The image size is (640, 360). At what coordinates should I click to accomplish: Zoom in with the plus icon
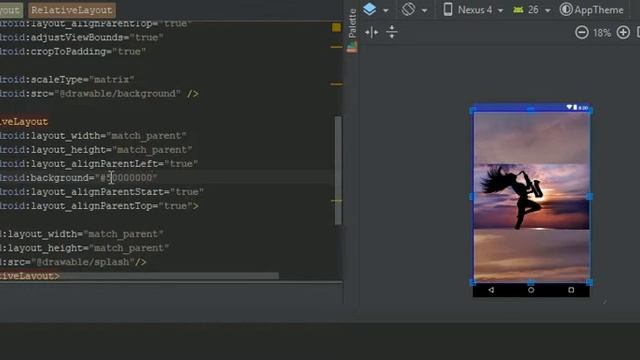[623, 32]
